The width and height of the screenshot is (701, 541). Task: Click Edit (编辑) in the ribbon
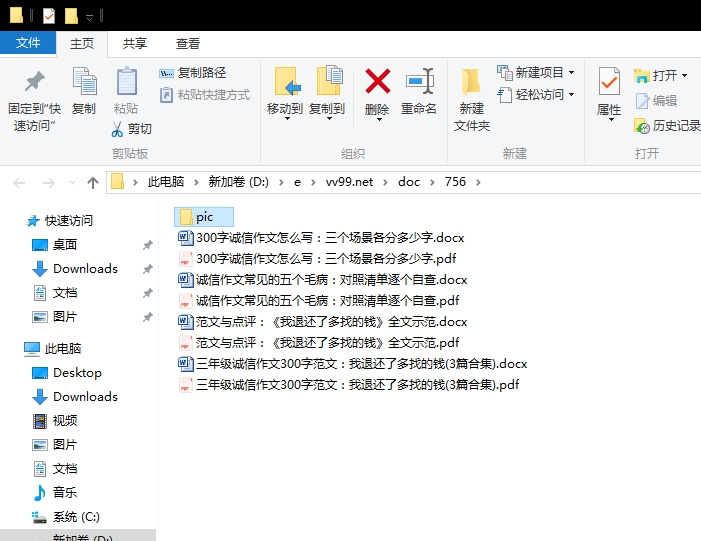[656, 101]
